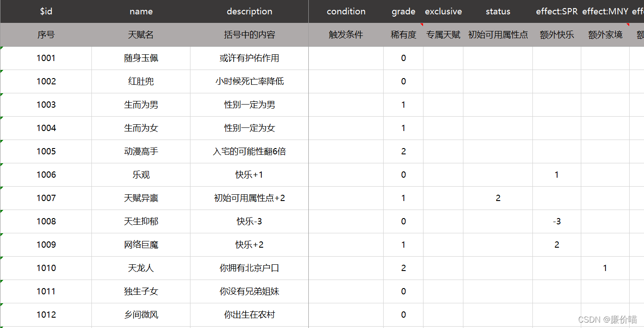644x328 pixels.
Task: Click the 额外家境 subheader cell
Action: click(605, 35)
